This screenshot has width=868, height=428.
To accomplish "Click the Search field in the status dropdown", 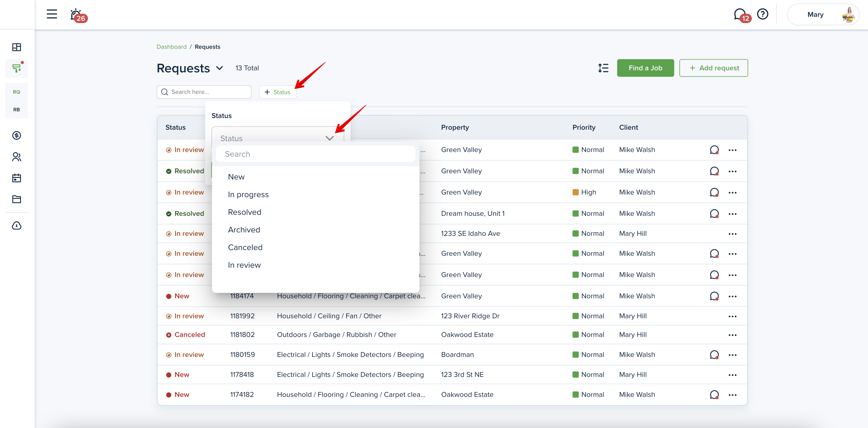I will [x=315, y=154].
